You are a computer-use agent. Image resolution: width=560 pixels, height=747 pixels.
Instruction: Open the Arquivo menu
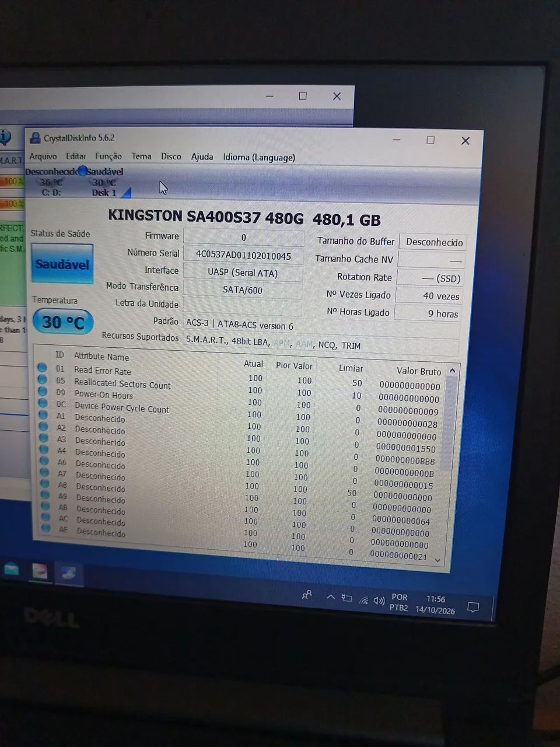[43, 156]
